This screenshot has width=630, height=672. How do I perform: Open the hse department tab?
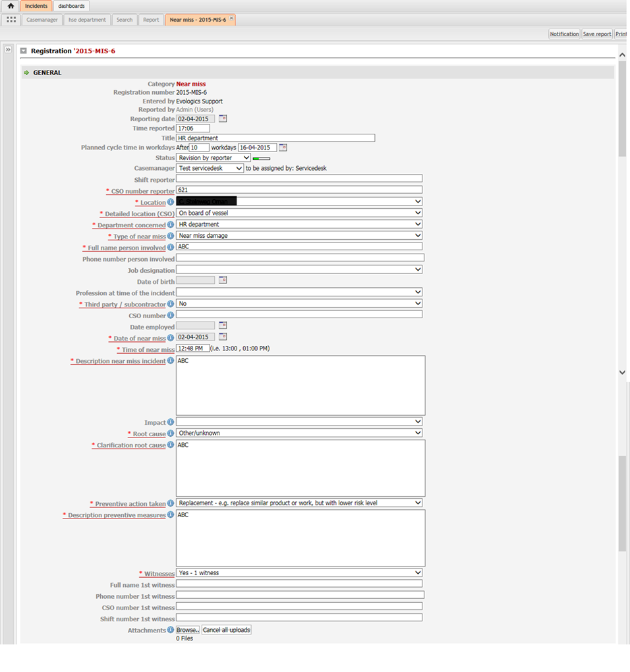point(87,20)
